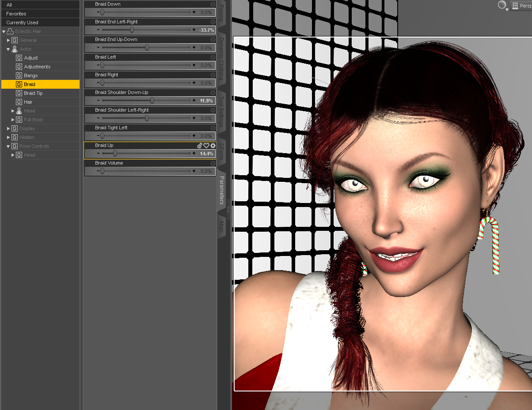This screenshot has width=532, height=410.
Task: Show All properties filter
Action: [40, 5]
